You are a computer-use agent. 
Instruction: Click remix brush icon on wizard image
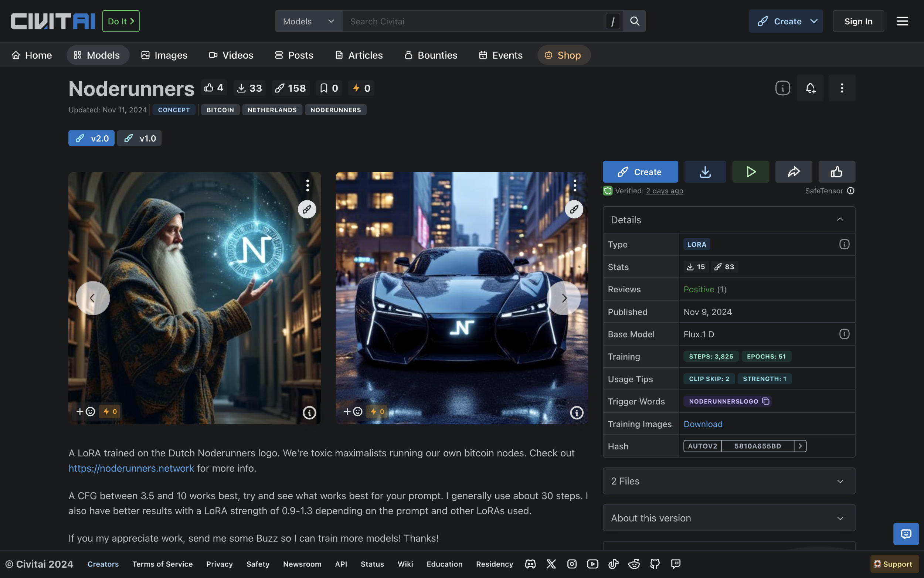307,209
